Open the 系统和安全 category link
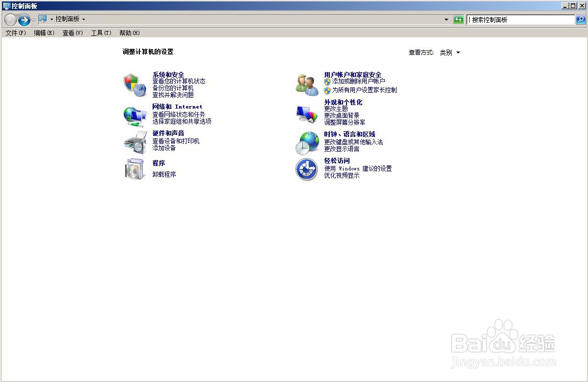The image size is (588, 382). (168, 75)
